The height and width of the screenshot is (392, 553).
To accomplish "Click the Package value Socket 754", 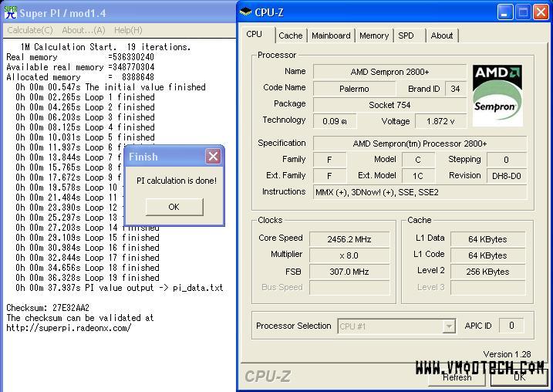I will click(389, 105).
